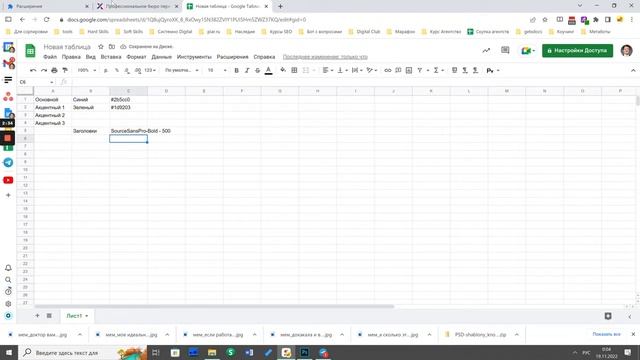Undo the last action in toolbar

[x=33, y=70]
